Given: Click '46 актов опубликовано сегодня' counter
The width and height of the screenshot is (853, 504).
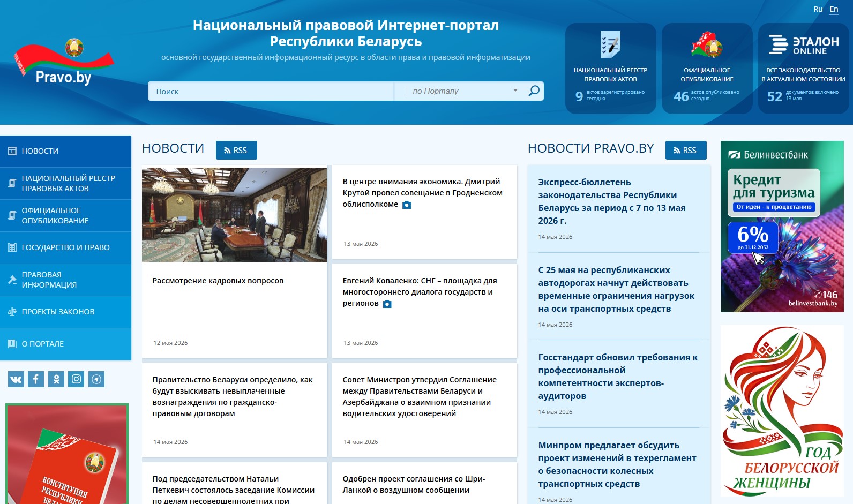Looking at the screenshot, I should 707,96.
